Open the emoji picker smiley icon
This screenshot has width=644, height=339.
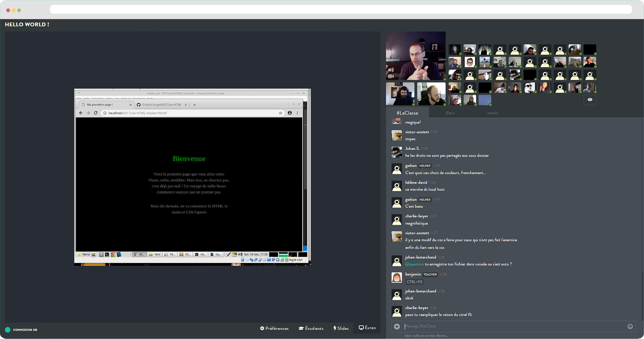tap(630, 326)
